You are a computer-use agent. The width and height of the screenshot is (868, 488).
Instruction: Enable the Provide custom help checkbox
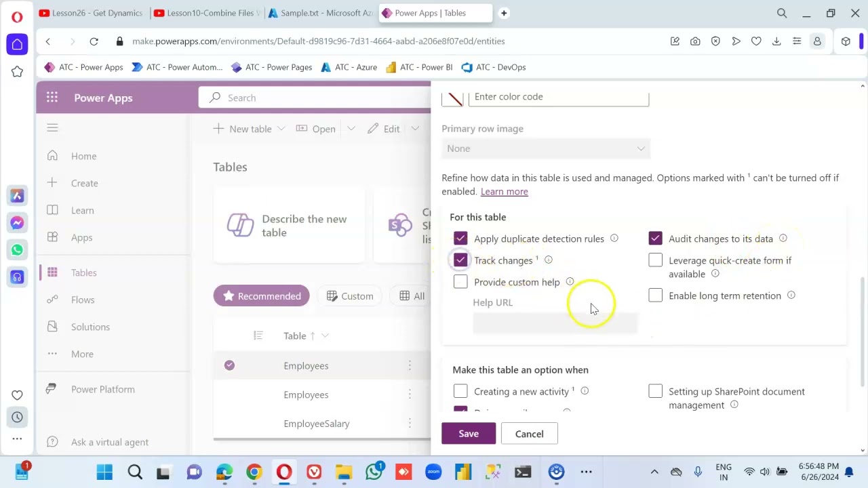(460, 282)
